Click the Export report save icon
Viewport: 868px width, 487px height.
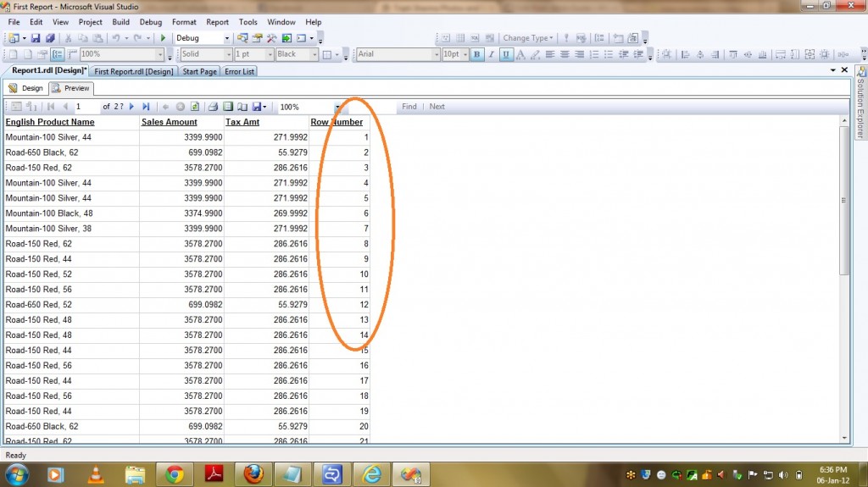point(257,107)
